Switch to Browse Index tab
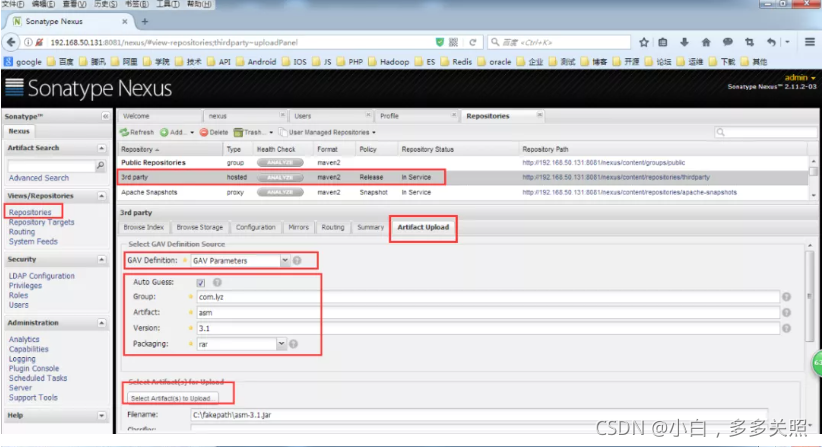The height and width of the screenshot is (447, 823). (x=144, y=227)
